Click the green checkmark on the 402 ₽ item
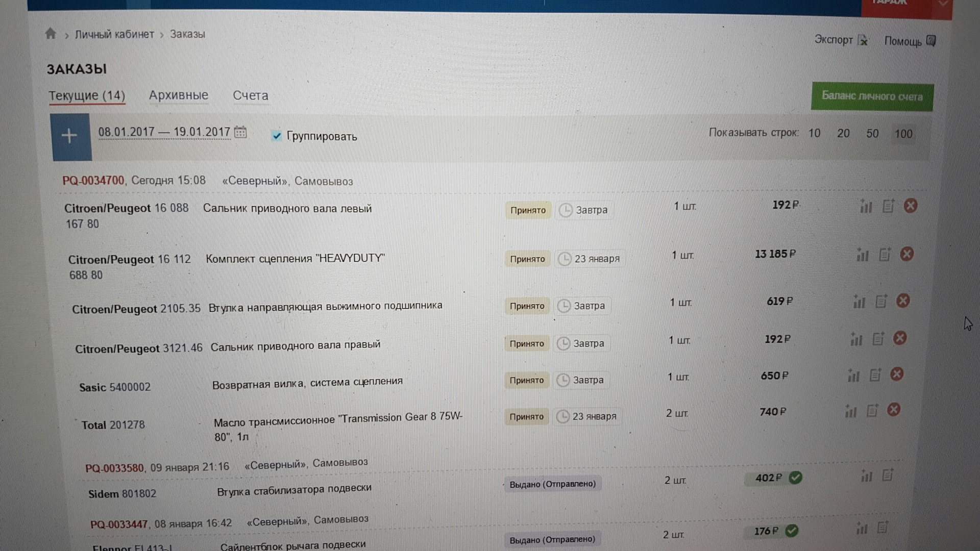The width and height of the screenshot is (980, 551). point(796,478)
